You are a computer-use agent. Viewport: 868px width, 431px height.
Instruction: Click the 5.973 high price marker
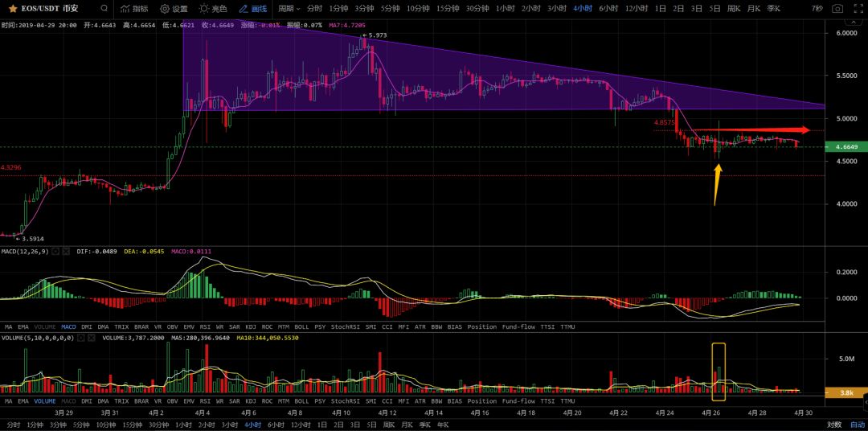click(x=375, y=35)
